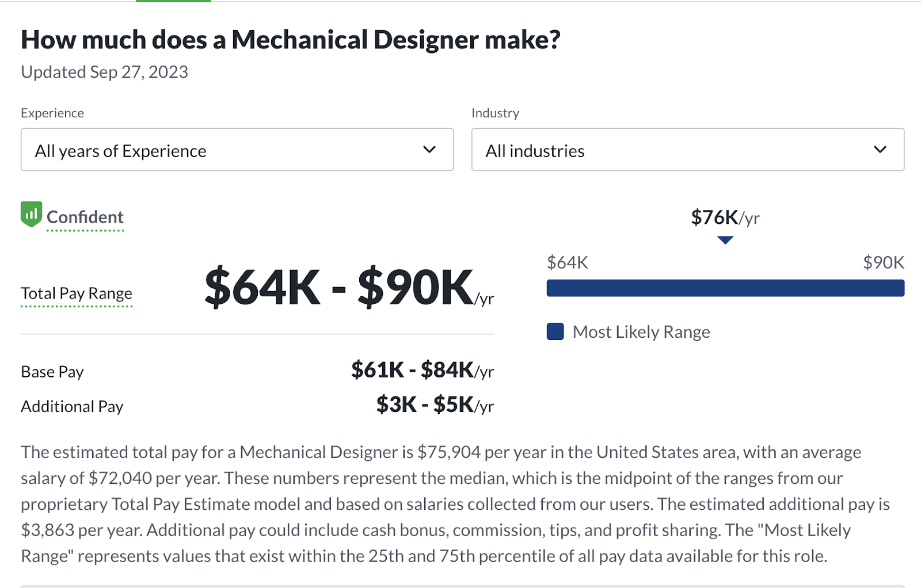Open the All years of Experience dropdown
921x588 pixels.
237,150
